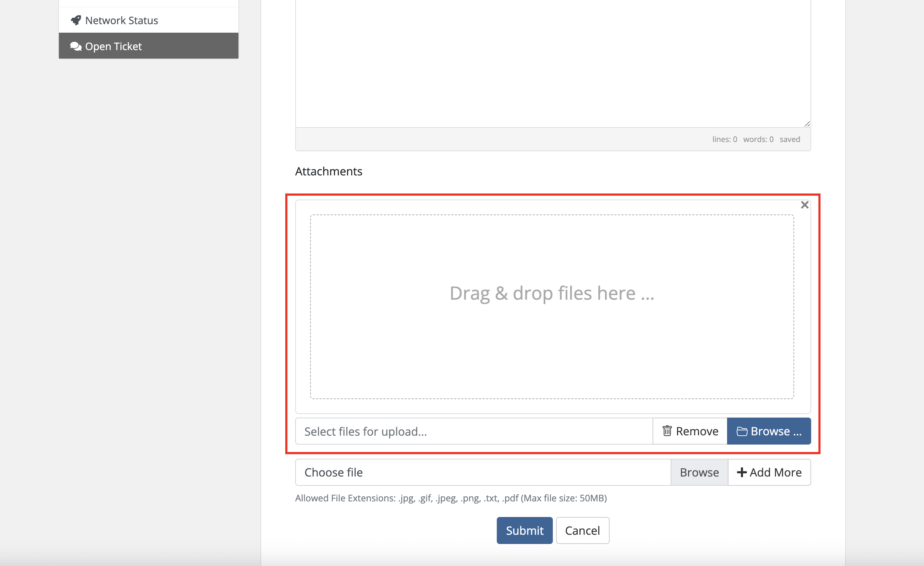924x566 pixels.
Task: Click the folder icon on Browse button
Action: pos(741,431)
